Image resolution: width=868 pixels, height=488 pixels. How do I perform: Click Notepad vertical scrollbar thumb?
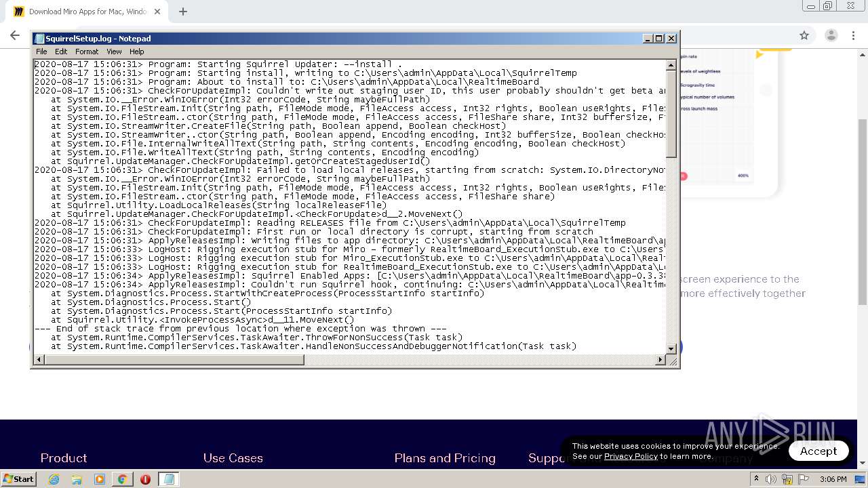point(671,114)
